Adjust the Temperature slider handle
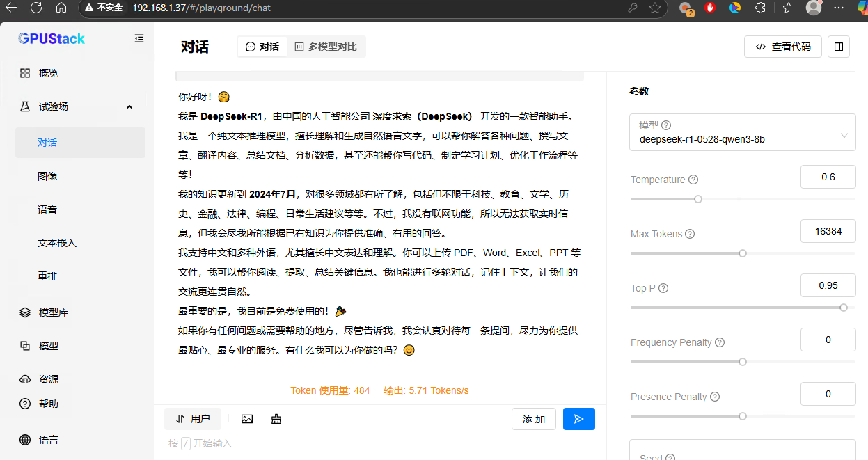The width and height of the screenshot is (868, 460). tap(698, 199)
